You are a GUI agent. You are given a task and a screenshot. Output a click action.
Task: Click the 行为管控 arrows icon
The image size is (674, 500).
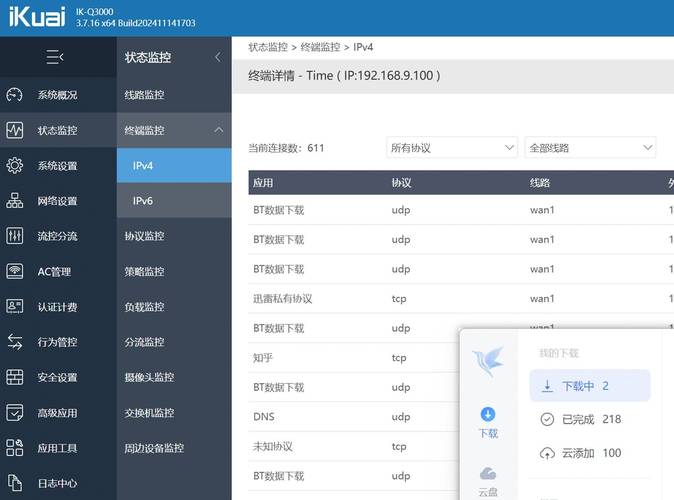[x=15, y=342]
